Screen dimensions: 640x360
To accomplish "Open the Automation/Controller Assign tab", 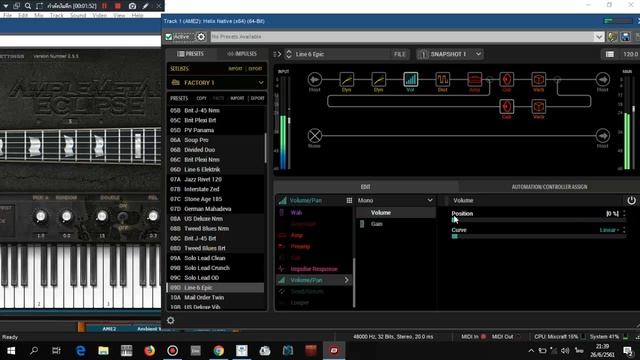I will (549, 187).
